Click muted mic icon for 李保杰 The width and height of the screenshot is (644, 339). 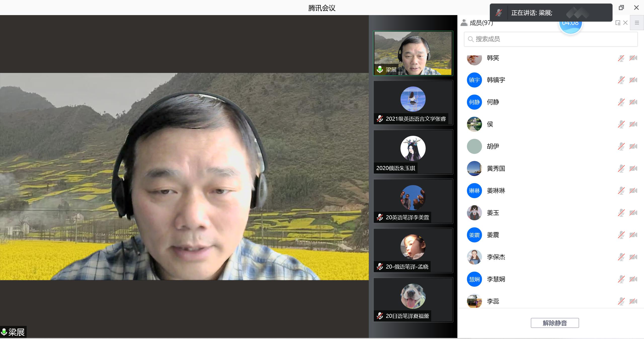pos(621,257)
